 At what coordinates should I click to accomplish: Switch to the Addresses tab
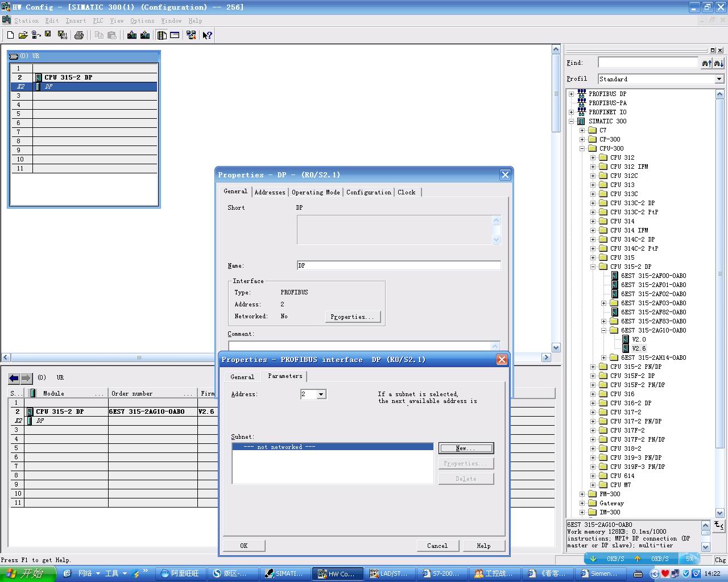(270, 192)
